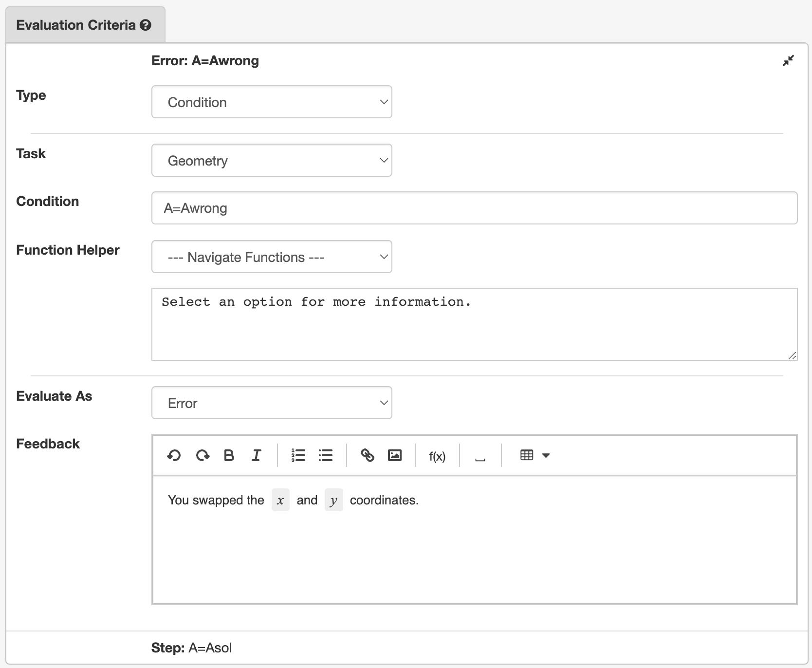Image resolution: width=812 pixels, height=668 pixels.
Task: Open the Task dropdown showing Geometry
Action: click(272, 160)
